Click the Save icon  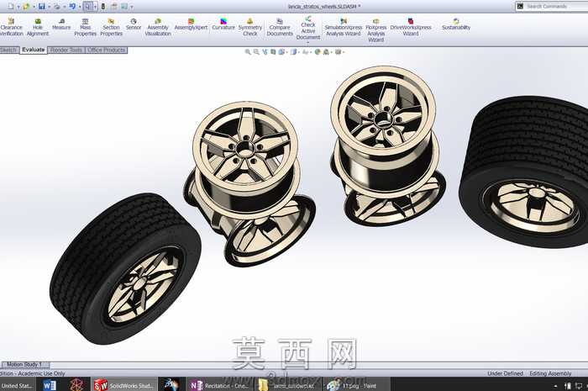tap(42, 7)
